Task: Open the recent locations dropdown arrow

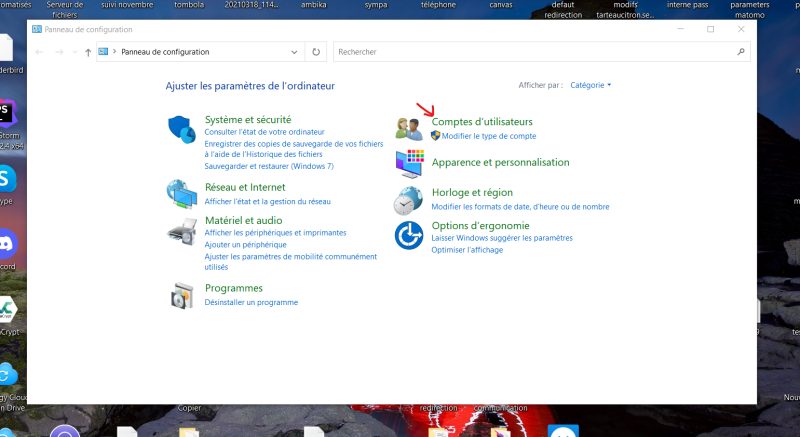Action: point(74,52)
